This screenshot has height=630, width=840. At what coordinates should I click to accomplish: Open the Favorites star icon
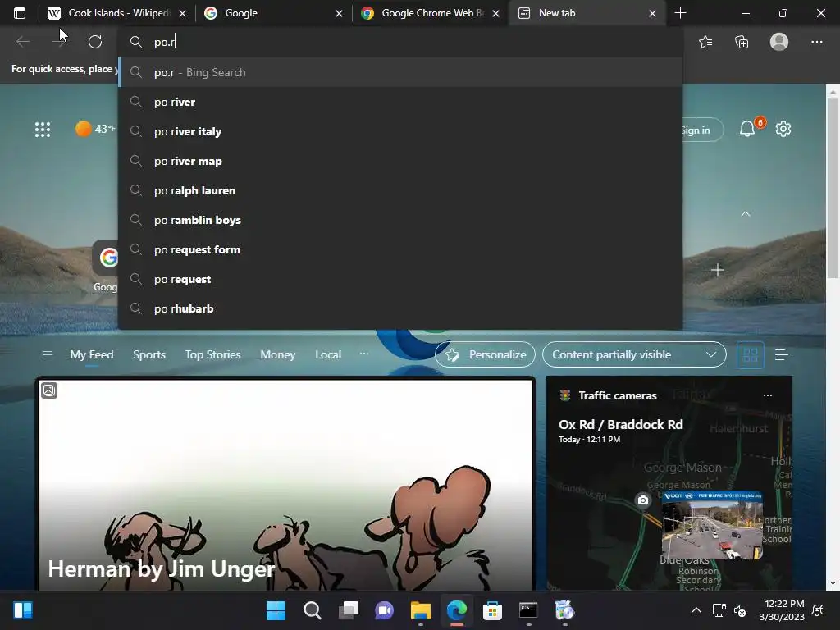tap(705, 42)
